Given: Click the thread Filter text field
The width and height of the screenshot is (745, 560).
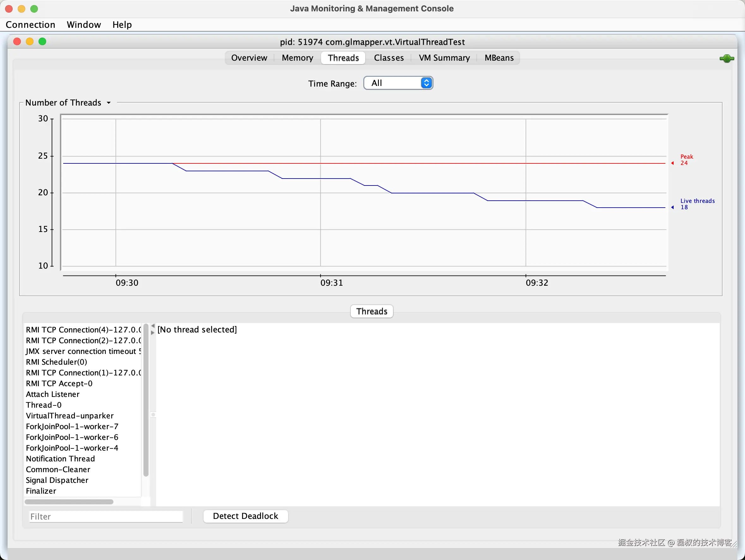Looking at the screenshot, I should coord(106,516).
